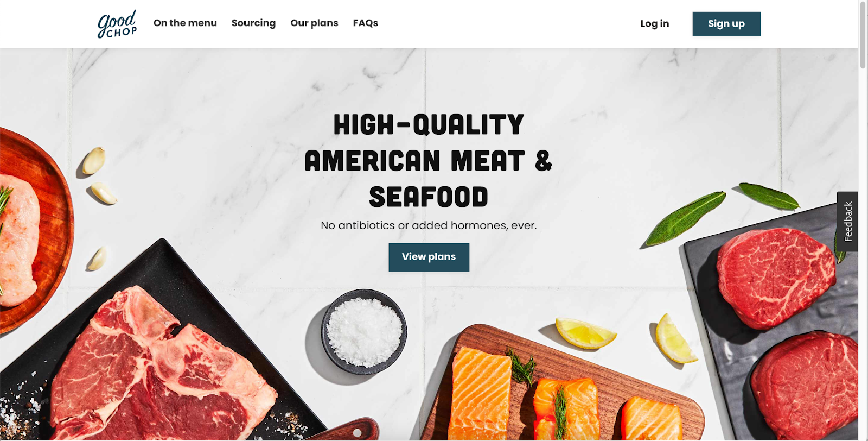The image size is (868, 441).
Task: Click the T-bone steak on the black tray
Action: 157,369
